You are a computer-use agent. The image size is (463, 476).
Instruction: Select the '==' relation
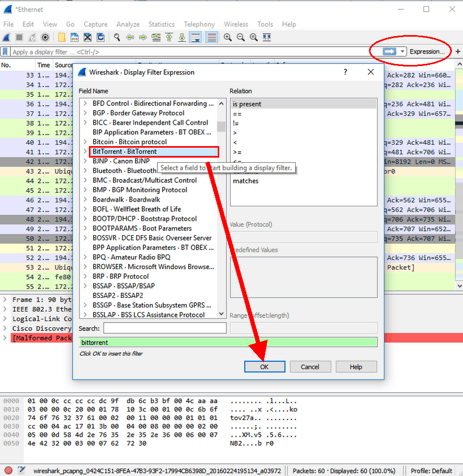click(x=237, y=114)
